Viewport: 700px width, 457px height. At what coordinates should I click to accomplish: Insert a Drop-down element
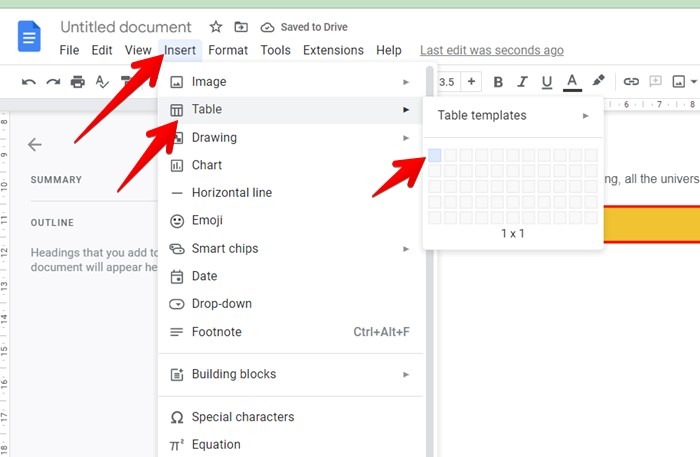click(x=291, y=304)
